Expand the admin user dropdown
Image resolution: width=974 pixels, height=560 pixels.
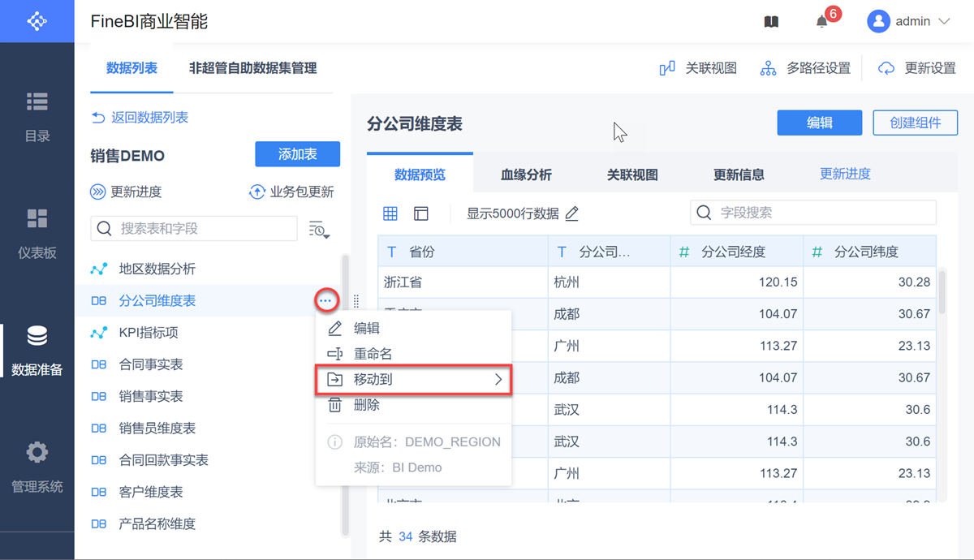click(x=944, y=22)
